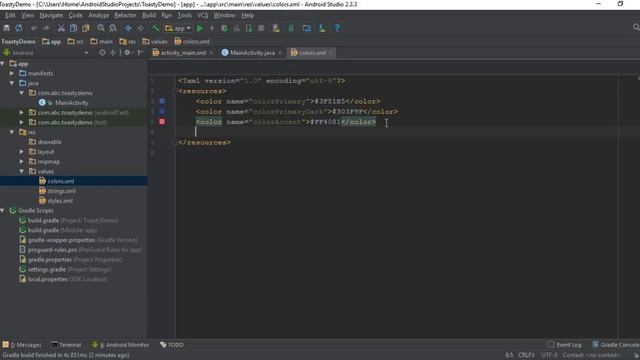Click the Copy icon in toolbar
The image size is (640, 360).
click(x=73, y=28)
